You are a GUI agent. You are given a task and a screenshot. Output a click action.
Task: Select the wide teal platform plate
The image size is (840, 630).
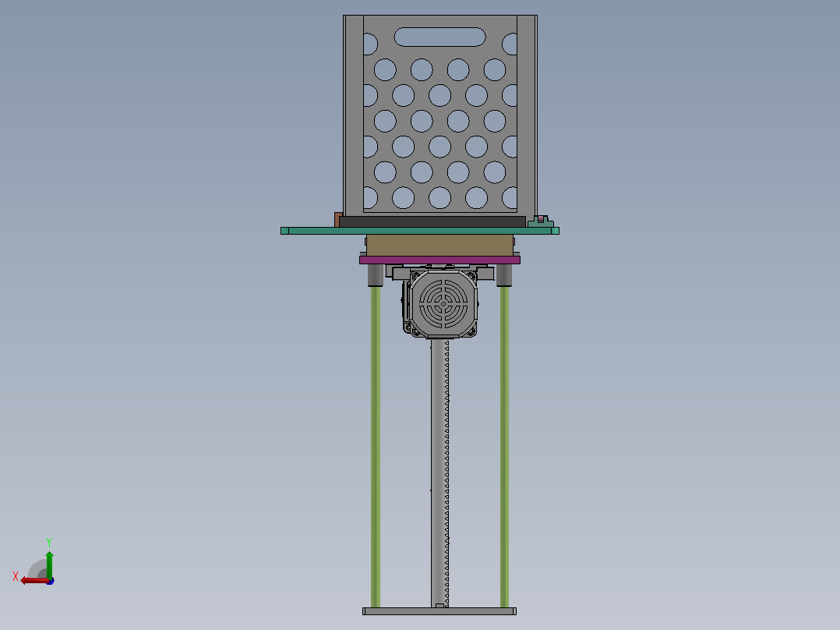pyautogui.click(x=420, y=231)
